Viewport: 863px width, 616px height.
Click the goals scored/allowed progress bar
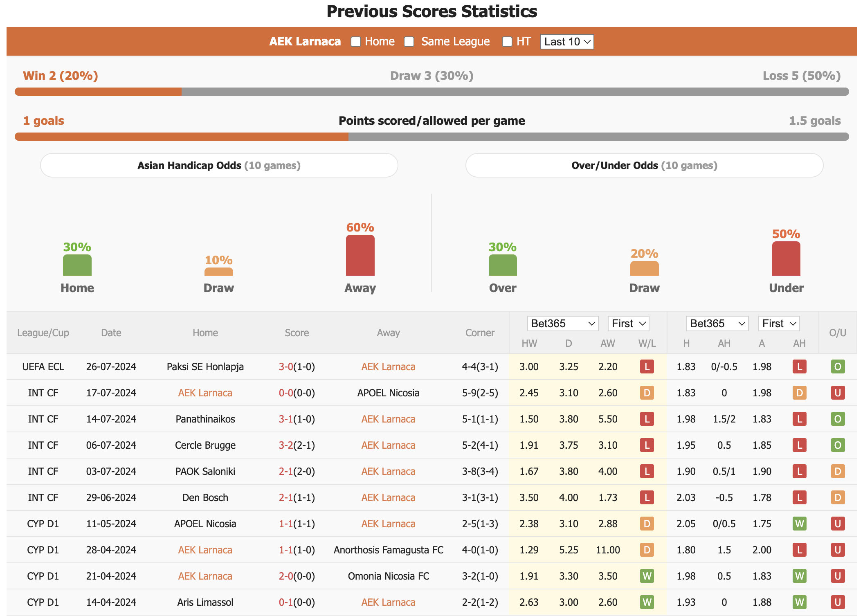[x=432, y=137]
